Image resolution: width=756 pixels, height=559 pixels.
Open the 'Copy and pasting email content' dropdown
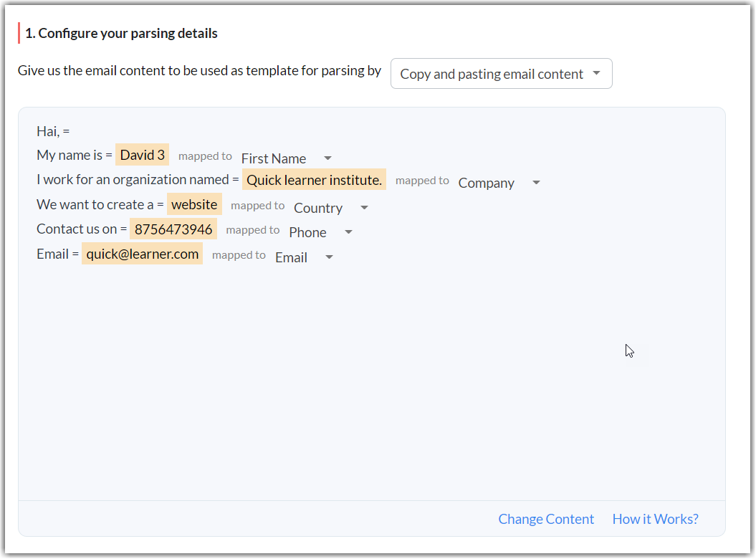(492, 74)
